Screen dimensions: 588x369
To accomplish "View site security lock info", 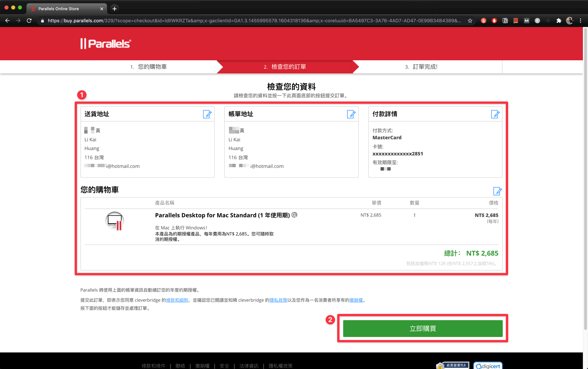I will click(x=42, y=21).
